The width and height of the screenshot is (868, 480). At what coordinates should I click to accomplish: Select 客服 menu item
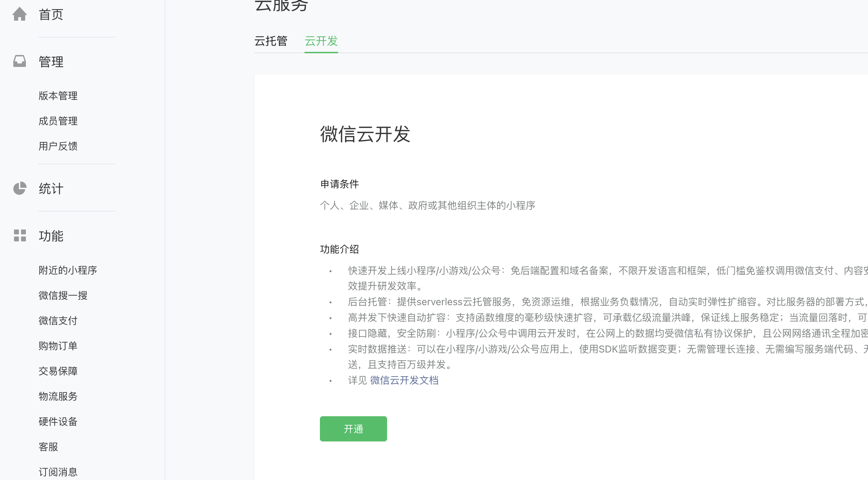[48, 447]
